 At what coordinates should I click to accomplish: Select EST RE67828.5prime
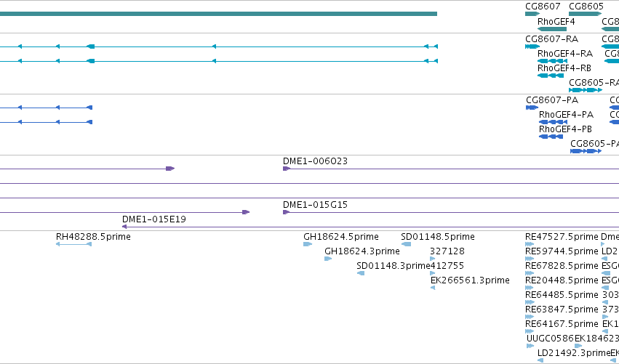tap(530, 273)
